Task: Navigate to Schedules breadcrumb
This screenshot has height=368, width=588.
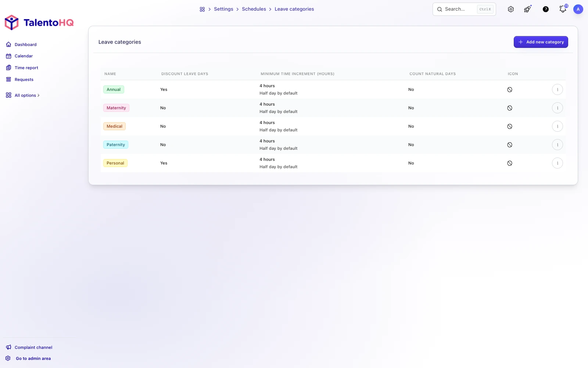Action: pyautogui.click(x=254, y=9)
